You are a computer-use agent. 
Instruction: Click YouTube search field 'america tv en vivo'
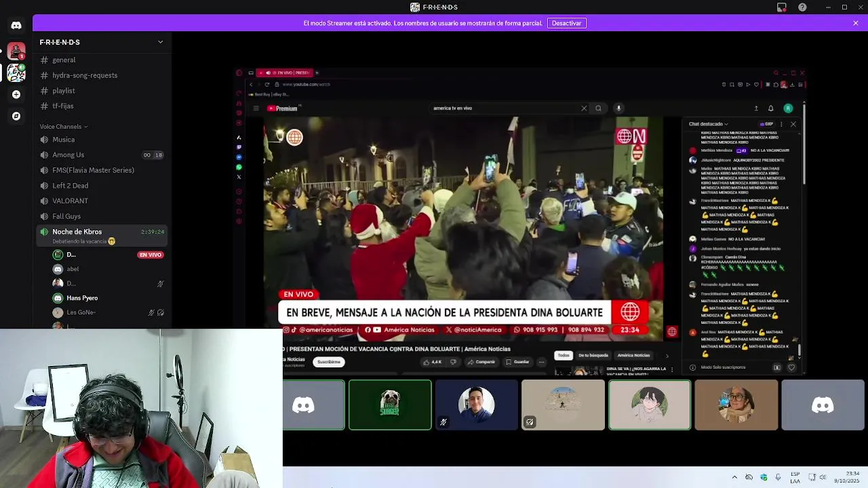(x=505, y=108)
